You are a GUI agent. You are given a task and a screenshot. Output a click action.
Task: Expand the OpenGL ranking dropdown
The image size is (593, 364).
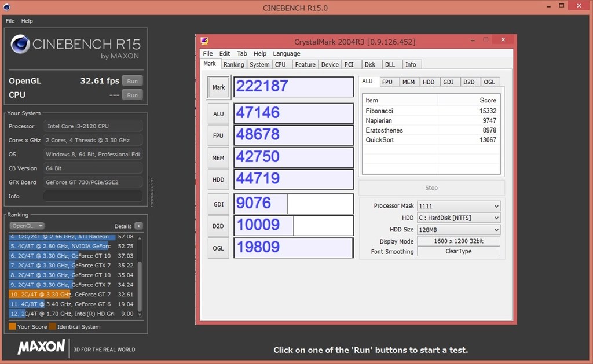click(27, 226)
